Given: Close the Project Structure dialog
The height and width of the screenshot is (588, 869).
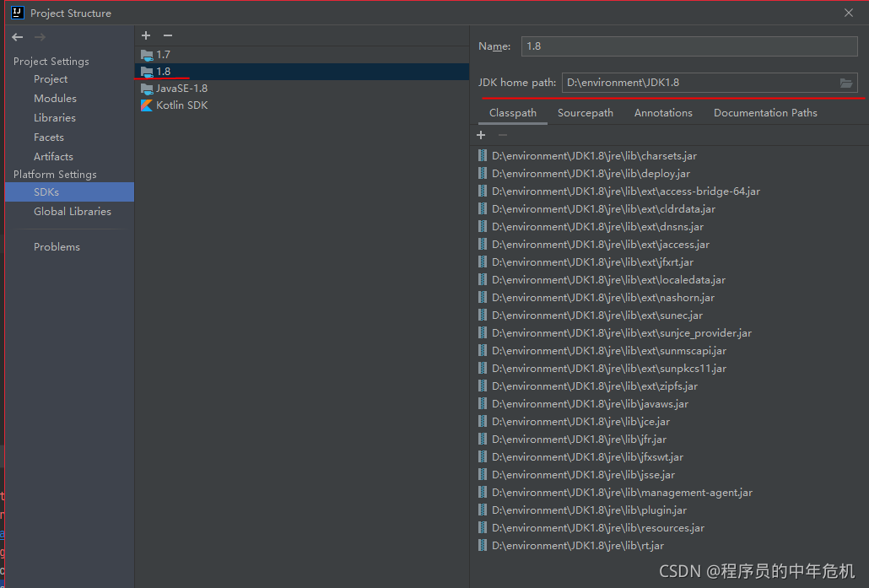Looking at the screenshot, I should [849, 13].
